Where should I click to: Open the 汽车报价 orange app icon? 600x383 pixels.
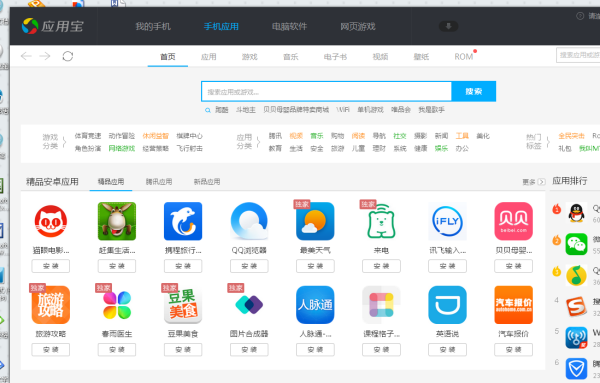click(514, 305)
